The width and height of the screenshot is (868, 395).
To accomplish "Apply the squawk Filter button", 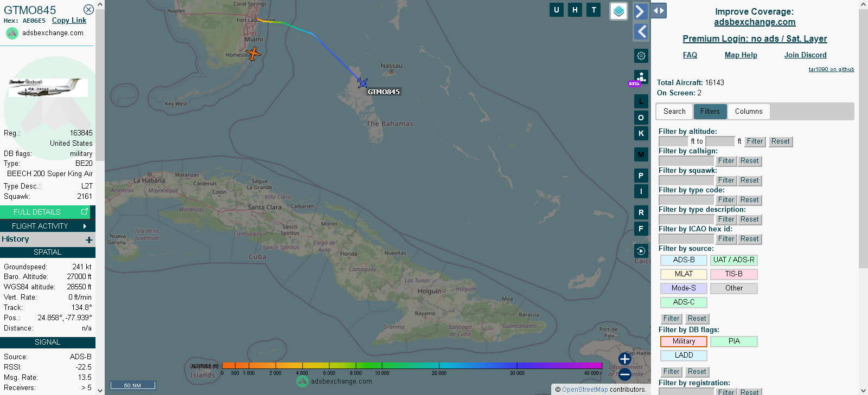I will coord(726,180).
